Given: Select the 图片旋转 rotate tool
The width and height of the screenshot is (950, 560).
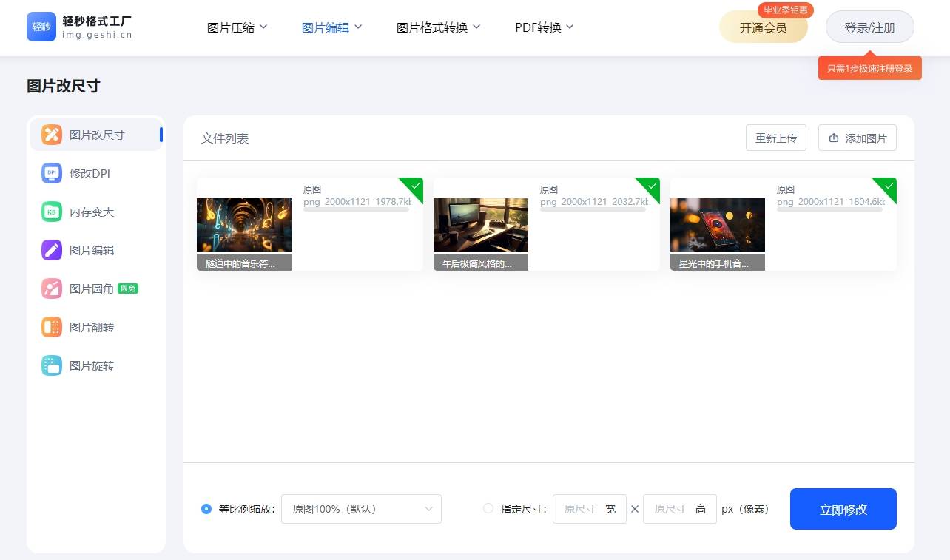Looking at the screenshot, I should (x=91, y=365).
